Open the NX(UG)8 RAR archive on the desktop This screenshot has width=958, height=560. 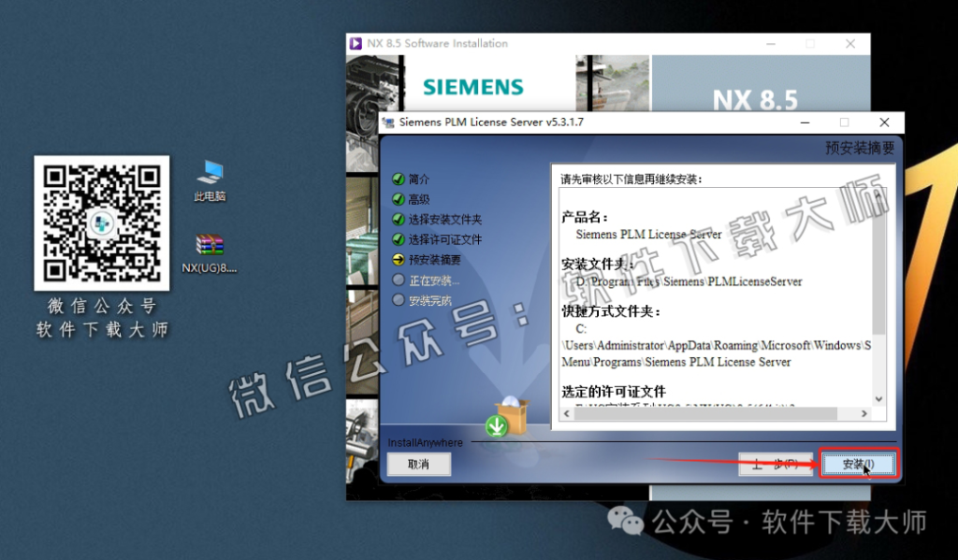(208, 246)
